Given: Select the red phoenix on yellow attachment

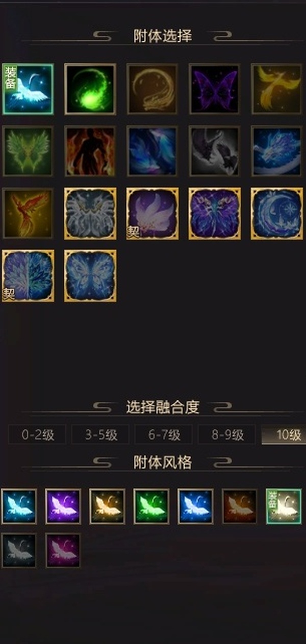Looking at the screenshot, I should pyautogui.click(x=28, y=213).
